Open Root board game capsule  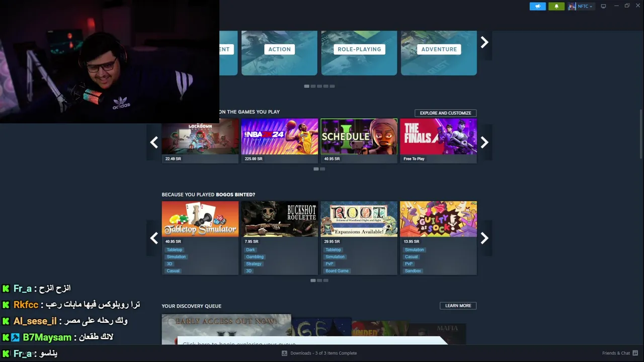pyautogui.click(x=359, y=219)
